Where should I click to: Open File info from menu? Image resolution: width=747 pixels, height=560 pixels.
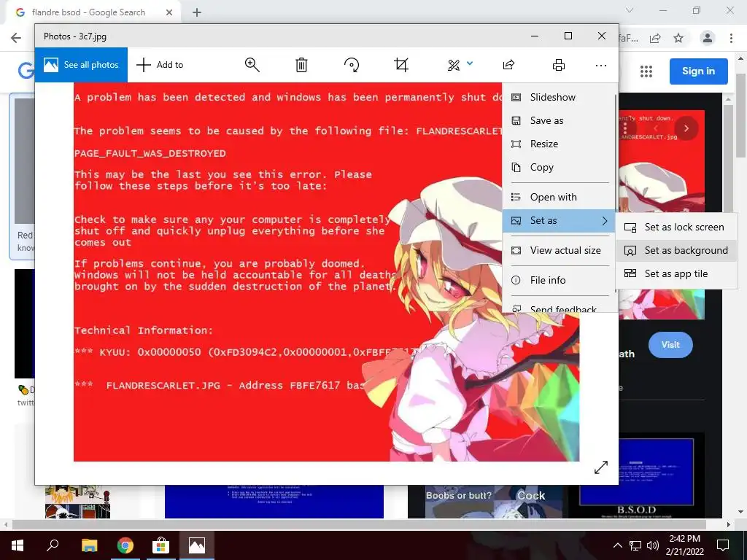pos(558,280)
